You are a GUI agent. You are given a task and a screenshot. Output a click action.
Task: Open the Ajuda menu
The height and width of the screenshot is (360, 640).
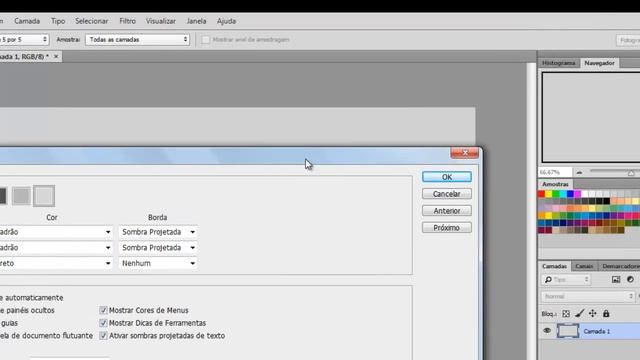click(226, 21)
